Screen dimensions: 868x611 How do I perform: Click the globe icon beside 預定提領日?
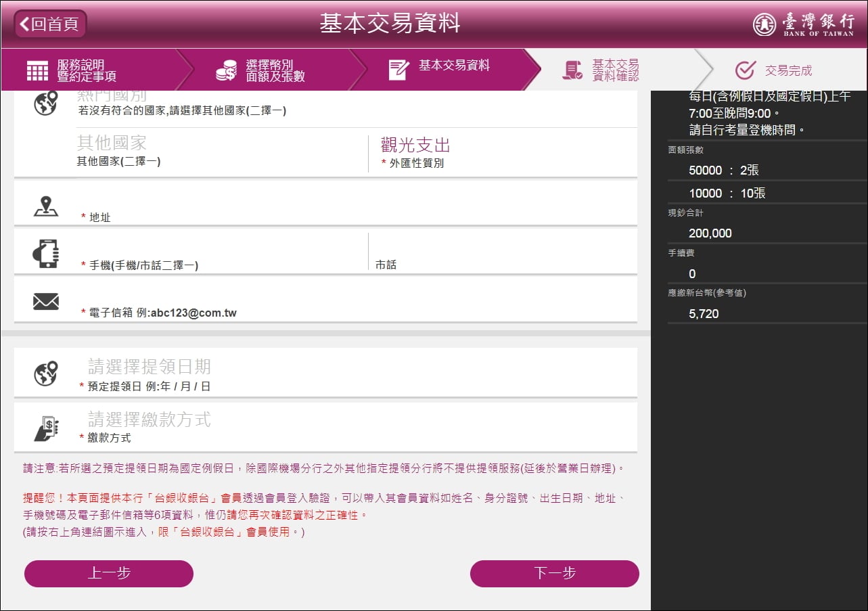coord(46,374)
